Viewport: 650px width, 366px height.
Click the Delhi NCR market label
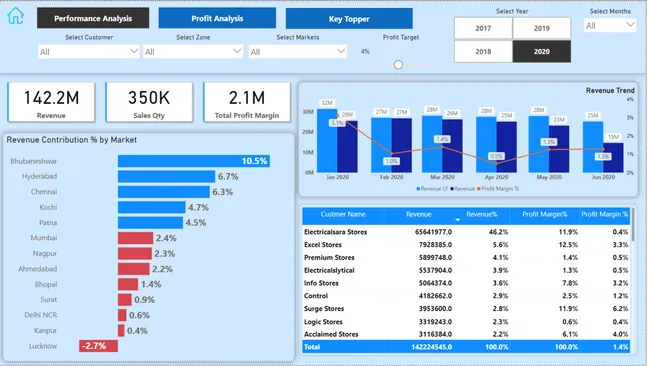tap(41, 315)
